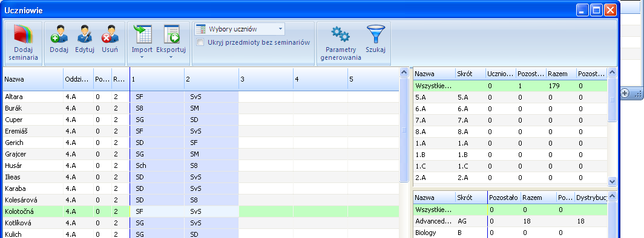Edit student using Edytuj icon
Image resolution: width=644 pixels, height=238 pixels.
[x=85, y=34]
